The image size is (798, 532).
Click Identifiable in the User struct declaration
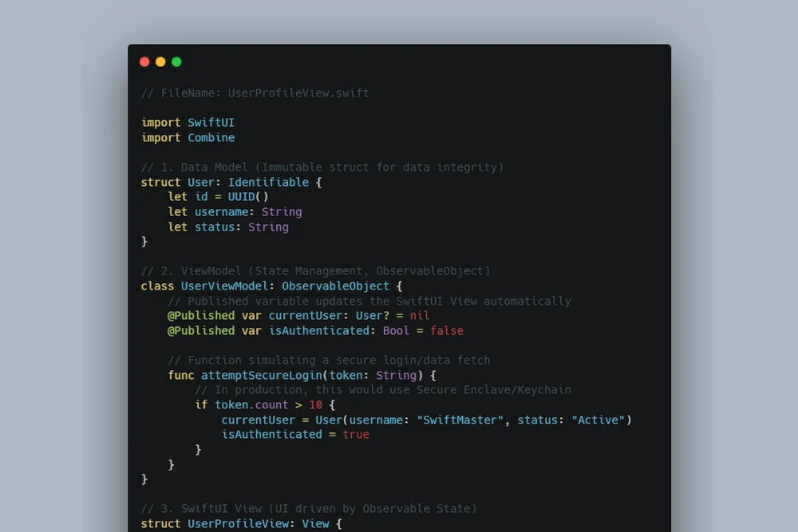tap(268, 182)
